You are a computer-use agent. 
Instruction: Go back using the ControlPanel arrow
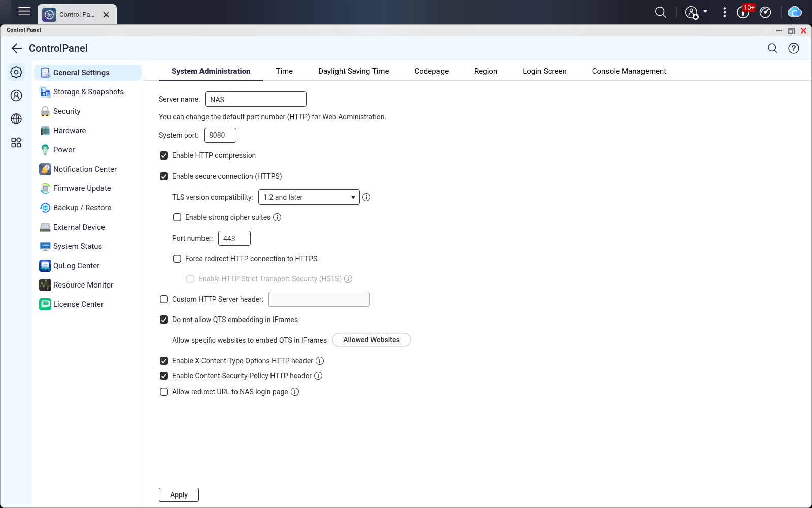tap(17, 48)
